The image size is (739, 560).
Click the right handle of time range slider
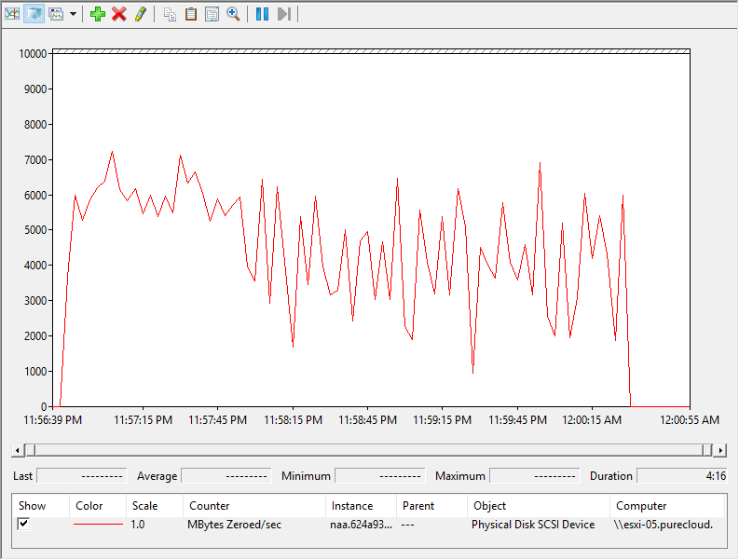pyautogui.click(x=707, y=450)
